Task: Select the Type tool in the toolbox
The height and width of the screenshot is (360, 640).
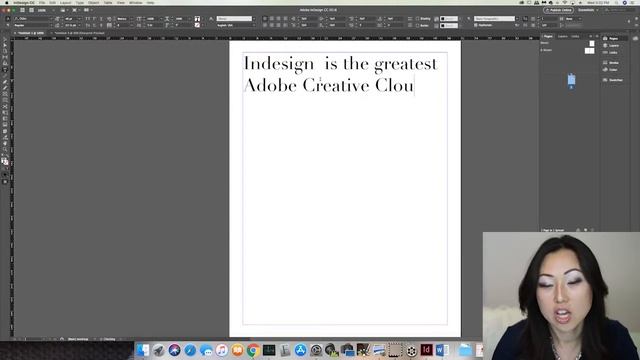Action: coord(5,69)
